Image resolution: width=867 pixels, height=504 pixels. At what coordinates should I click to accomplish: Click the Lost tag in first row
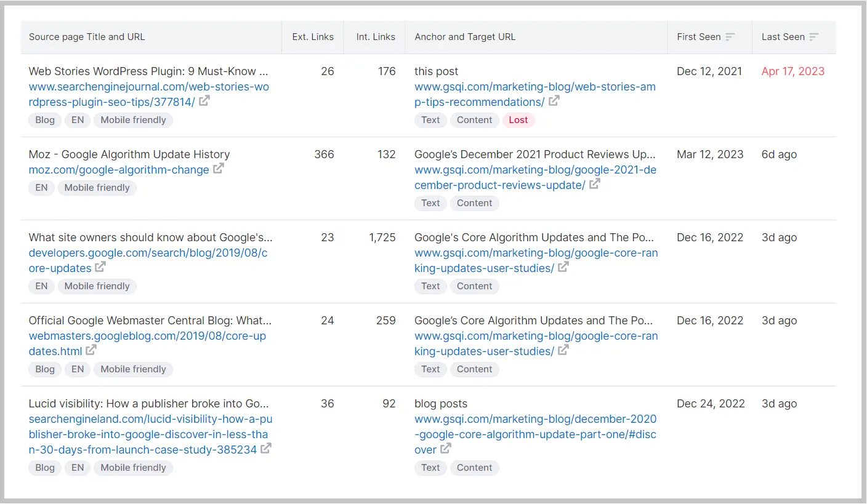click(x=518, y=120)
